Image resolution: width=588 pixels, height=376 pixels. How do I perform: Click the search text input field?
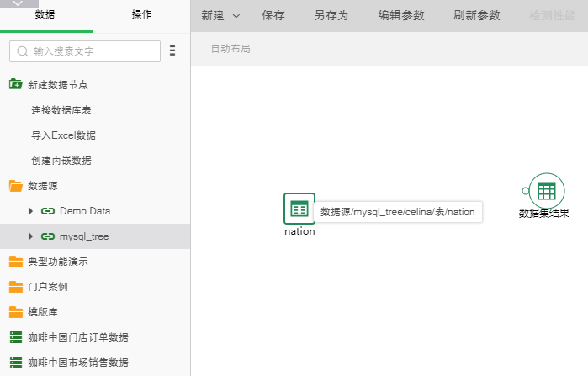(x=93, y=51)
